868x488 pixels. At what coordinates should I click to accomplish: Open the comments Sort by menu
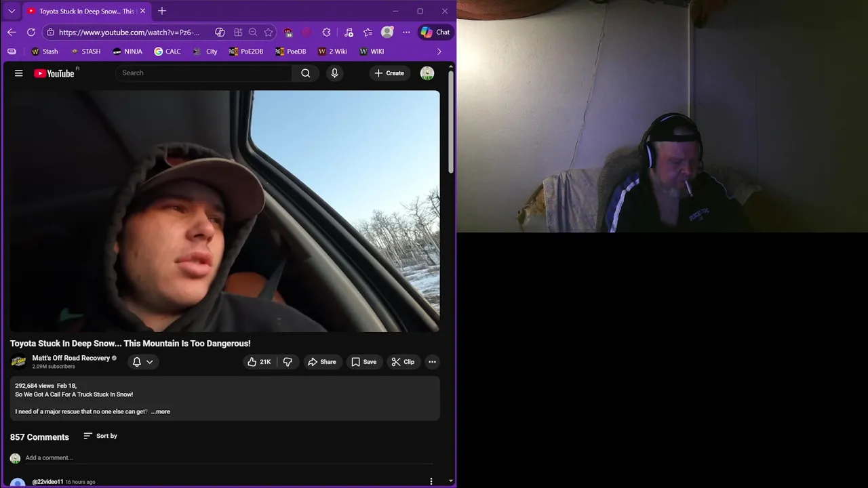(100, 436)
